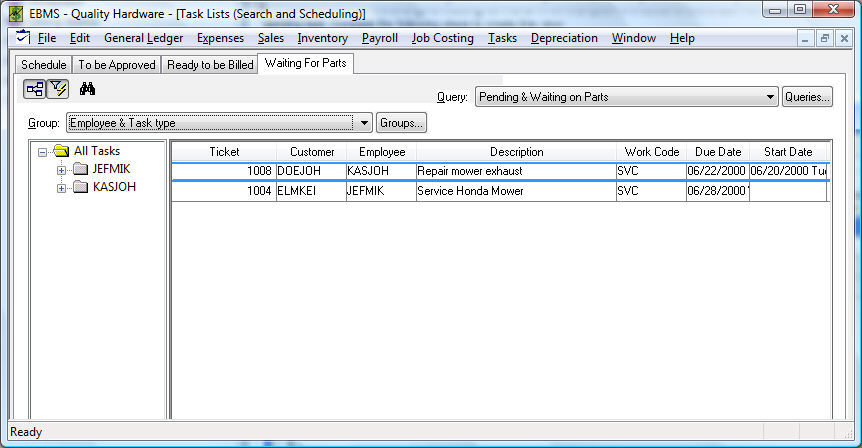
Task: Sort by the Due Date column header
Action: tap(717, 152)
